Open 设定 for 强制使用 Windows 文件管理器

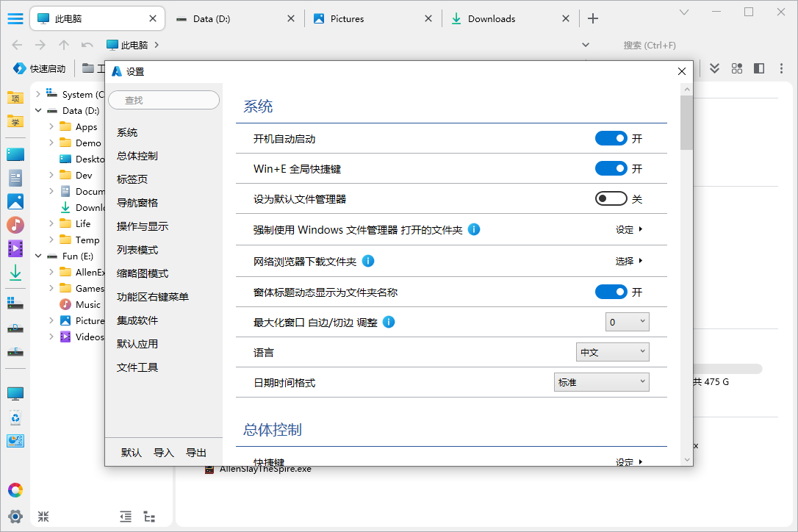(x=629, y=229)
